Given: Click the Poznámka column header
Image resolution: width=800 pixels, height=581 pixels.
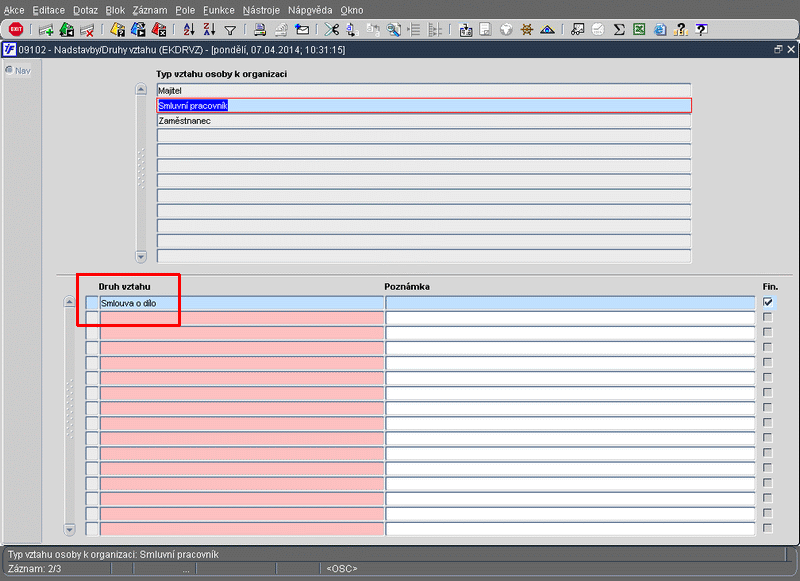Looking at the screenshot, I should point(407,287).
